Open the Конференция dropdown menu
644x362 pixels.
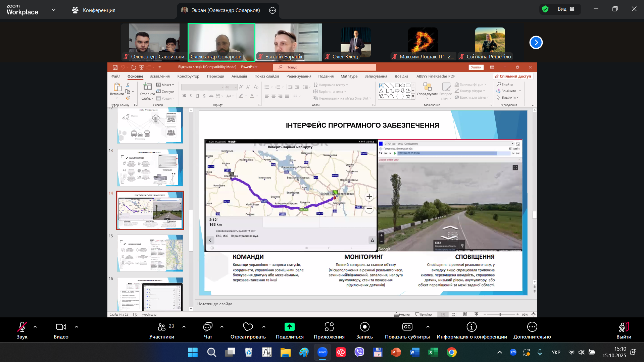94,10
